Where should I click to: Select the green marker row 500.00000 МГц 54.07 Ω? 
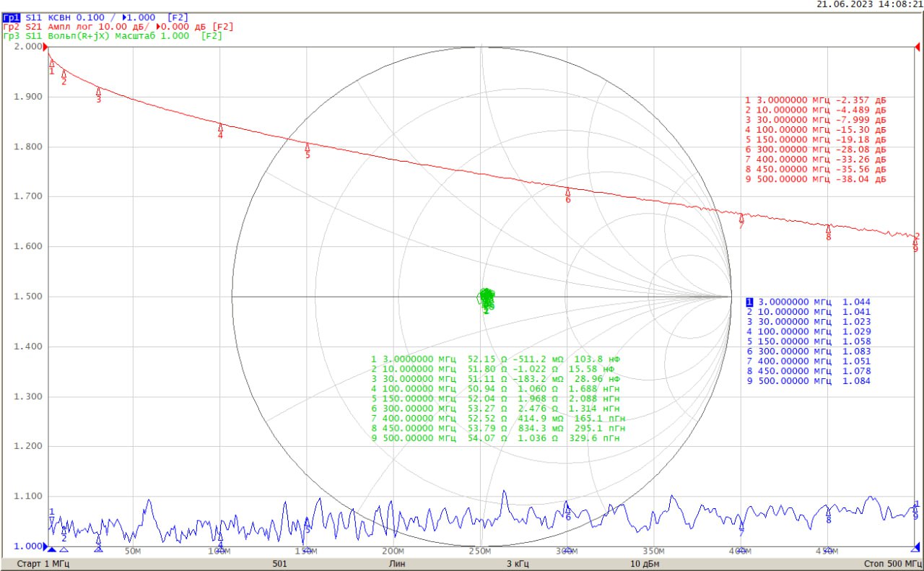click(496, 437)
